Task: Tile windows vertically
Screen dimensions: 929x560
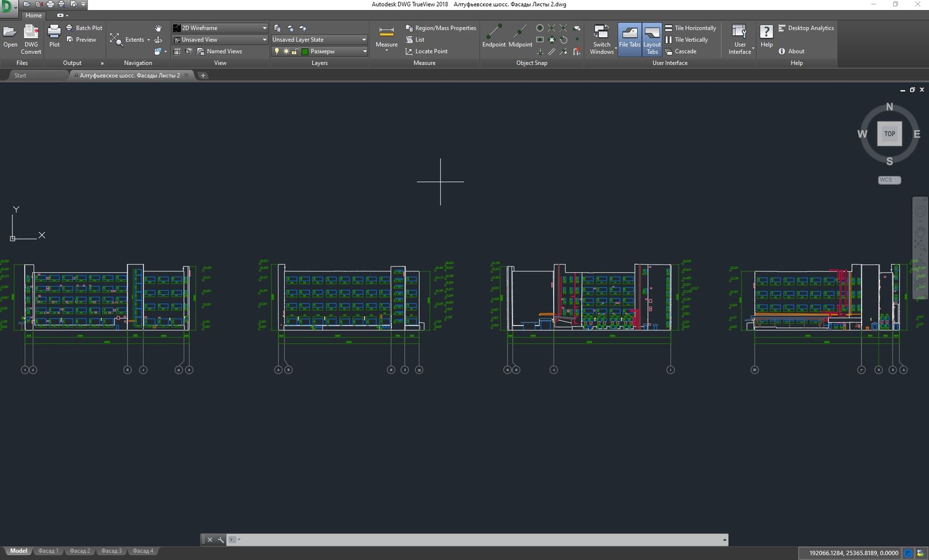Action: tap(686, 40)
